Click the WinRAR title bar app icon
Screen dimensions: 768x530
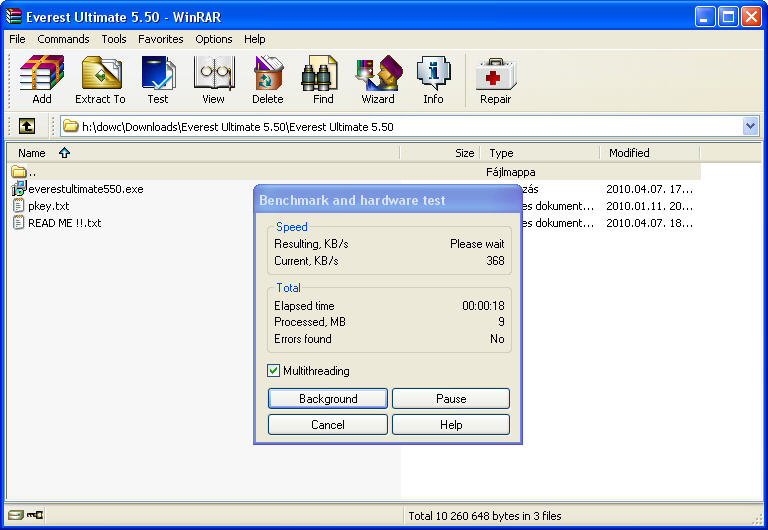(14, 16)
